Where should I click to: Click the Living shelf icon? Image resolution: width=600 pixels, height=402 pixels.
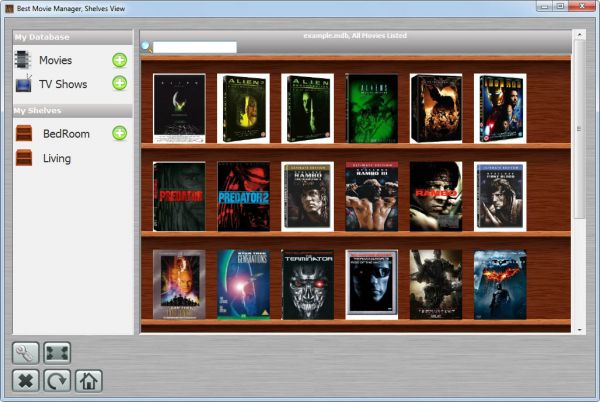click(x=24, y=158)
